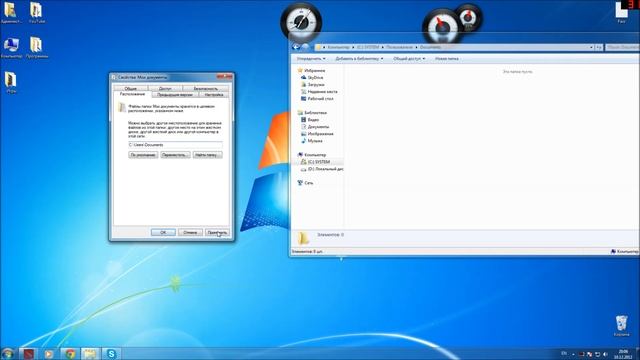The image size is (640, 360).
Task: Select the Windows Explorer taskbar icon
Action: [x=90, y=353]
